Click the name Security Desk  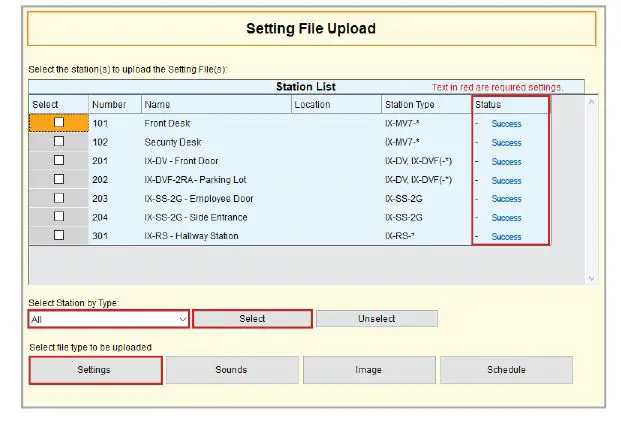tap(173, 142)
